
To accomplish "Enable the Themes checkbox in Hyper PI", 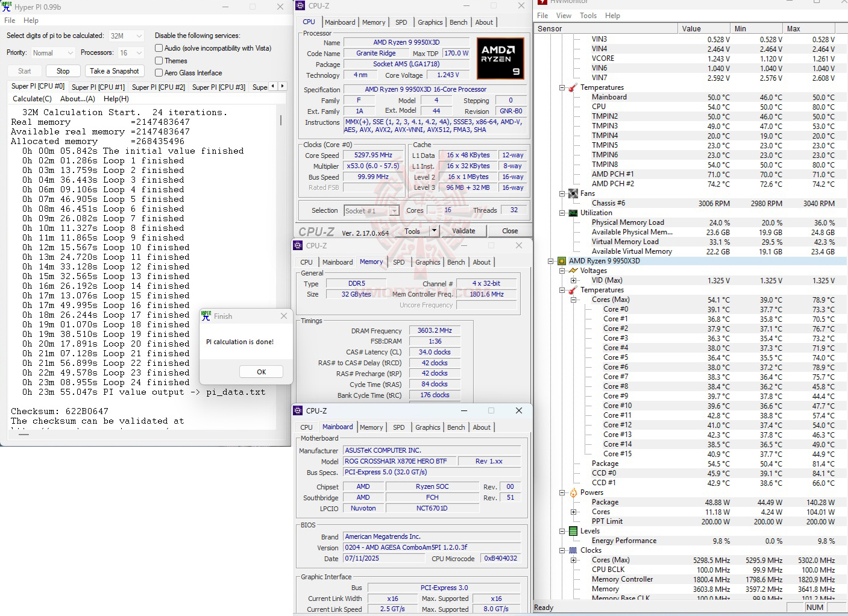I will [x=158, y=60].
